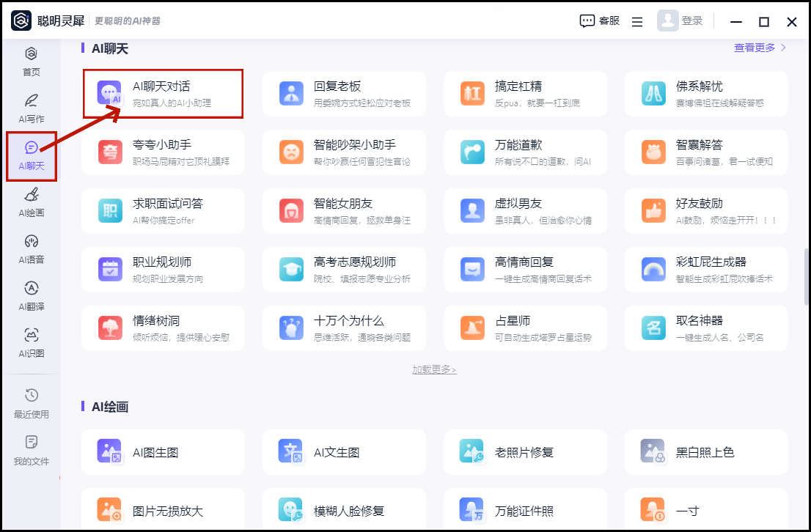
Task: Click 查看更多 link with chevron
Action: click(760, 48)
